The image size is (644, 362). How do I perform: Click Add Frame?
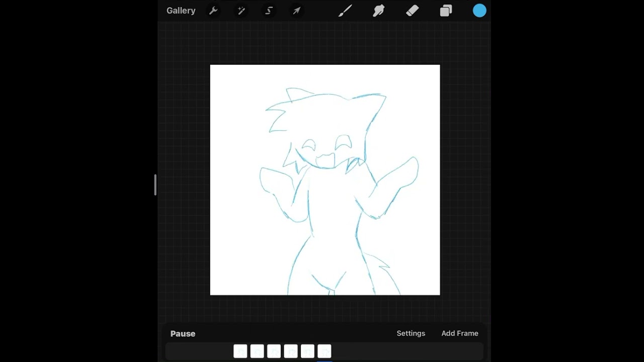(x=460, y=333)
